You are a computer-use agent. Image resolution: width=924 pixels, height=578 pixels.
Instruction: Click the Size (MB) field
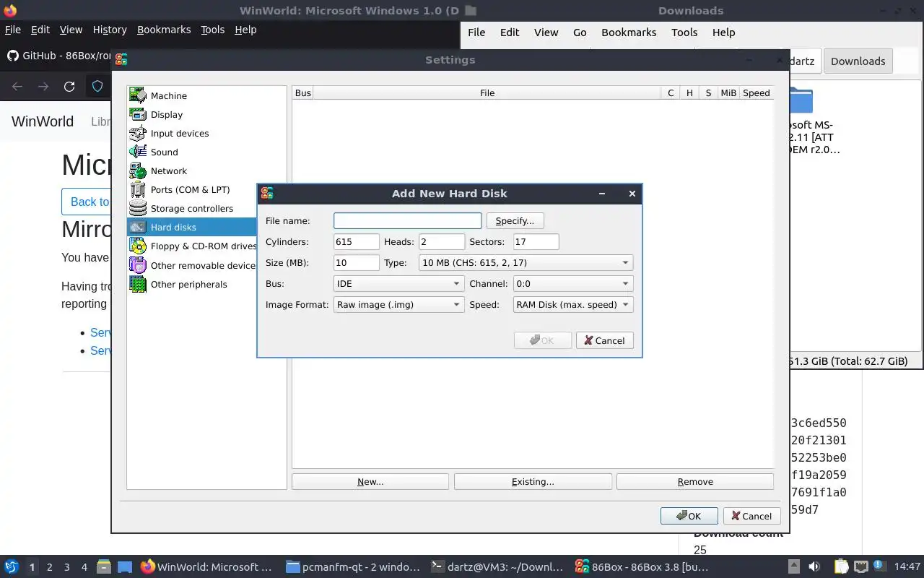click(356, 263)
